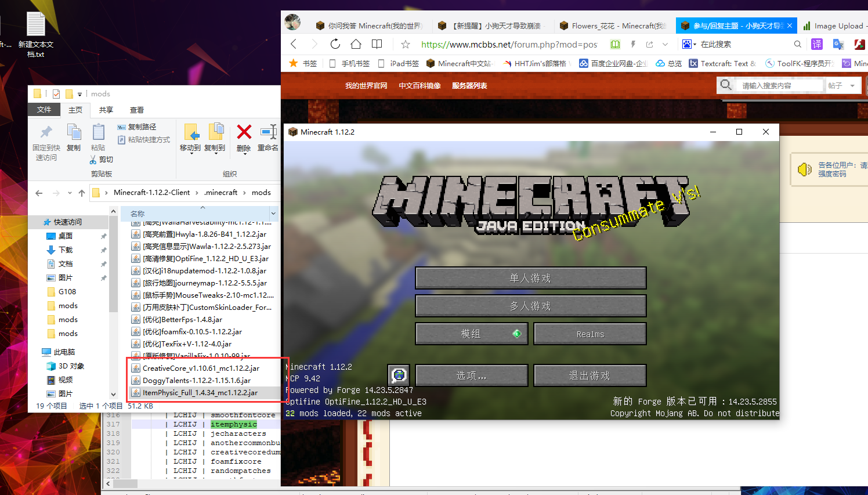The image size is (868, 495).
Task: Reload the mcbbs page in the browser
Action: (x=335, y=44)
